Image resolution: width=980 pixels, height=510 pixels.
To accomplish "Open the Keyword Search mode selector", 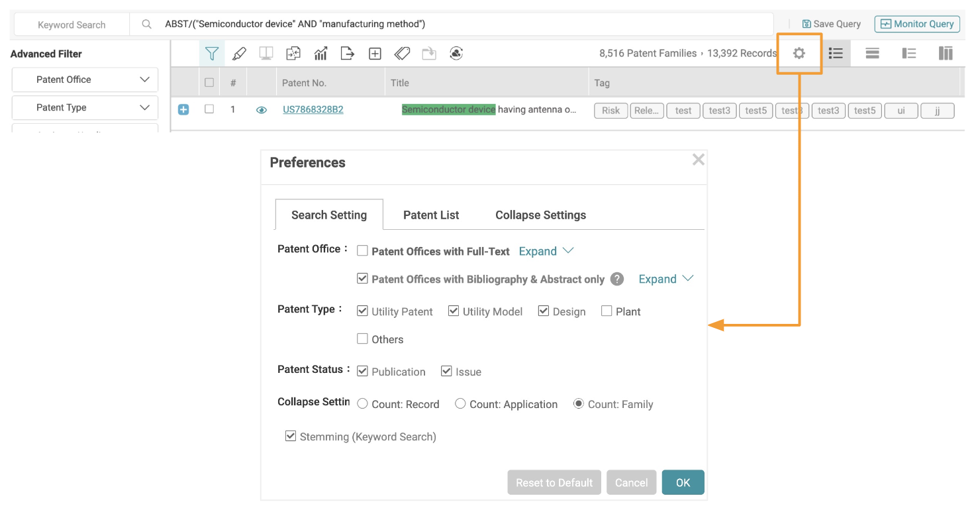I will tap(72, 25).
